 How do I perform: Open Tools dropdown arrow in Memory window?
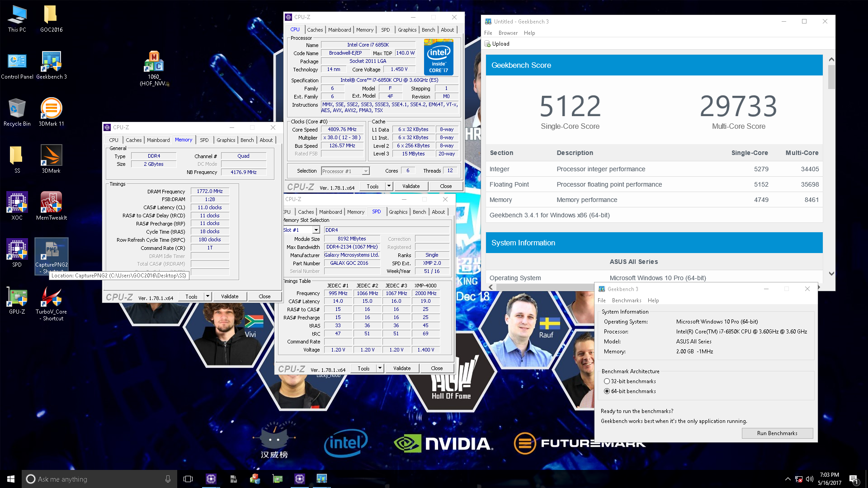tap(208, 296)
